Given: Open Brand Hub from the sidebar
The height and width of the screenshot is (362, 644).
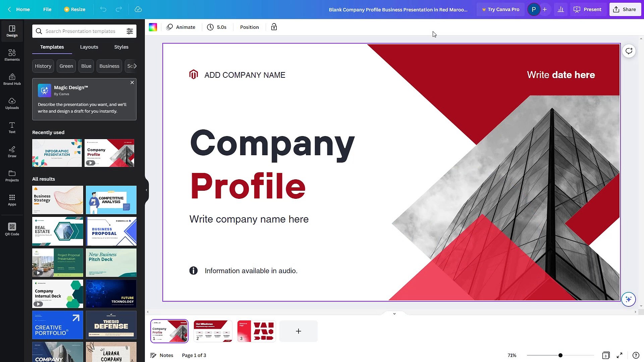Looking at the screenshot, I should point(12,79).
